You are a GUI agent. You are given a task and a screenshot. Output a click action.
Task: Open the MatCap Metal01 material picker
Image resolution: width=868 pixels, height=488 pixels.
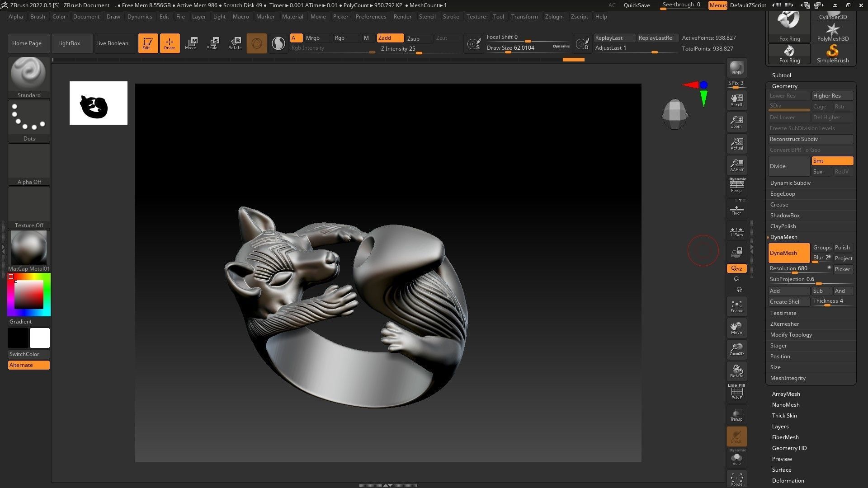click(x=29, y=251)
